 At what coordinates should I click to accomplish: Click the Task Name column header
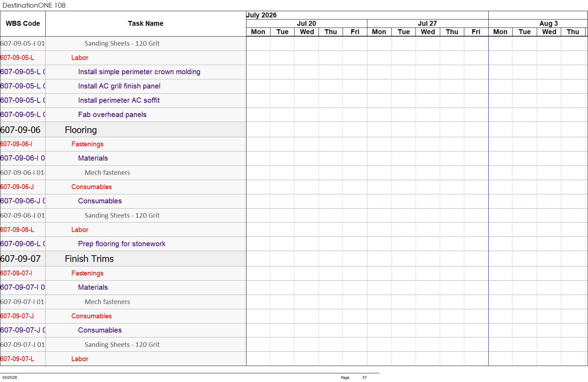point(146,24)
